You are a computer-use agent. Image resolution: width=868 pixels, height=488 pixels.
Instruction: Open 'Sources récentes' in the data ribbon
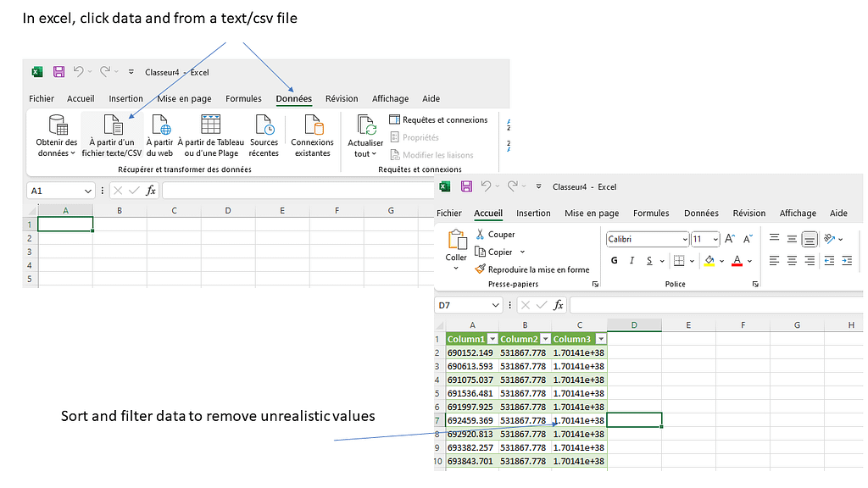click(264, 125)
